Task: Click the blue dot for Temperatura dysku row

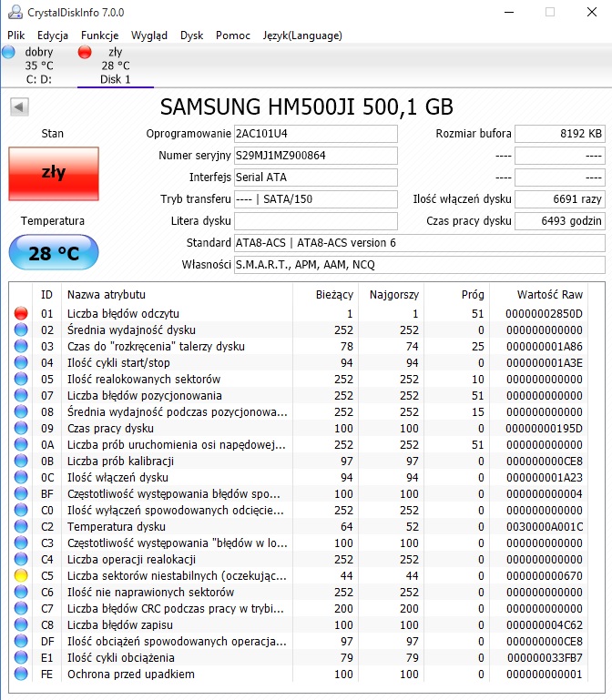Action: (x=21, y=526)
